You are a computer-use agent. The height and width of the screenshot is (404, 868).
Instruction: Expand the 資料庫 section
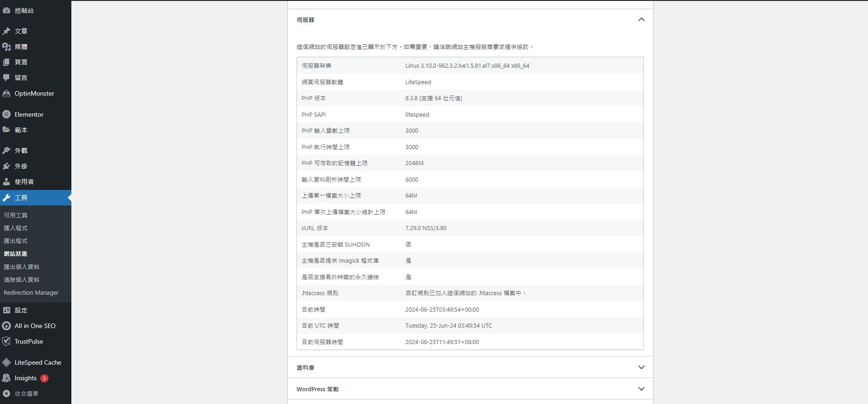(x=641, y=367)
